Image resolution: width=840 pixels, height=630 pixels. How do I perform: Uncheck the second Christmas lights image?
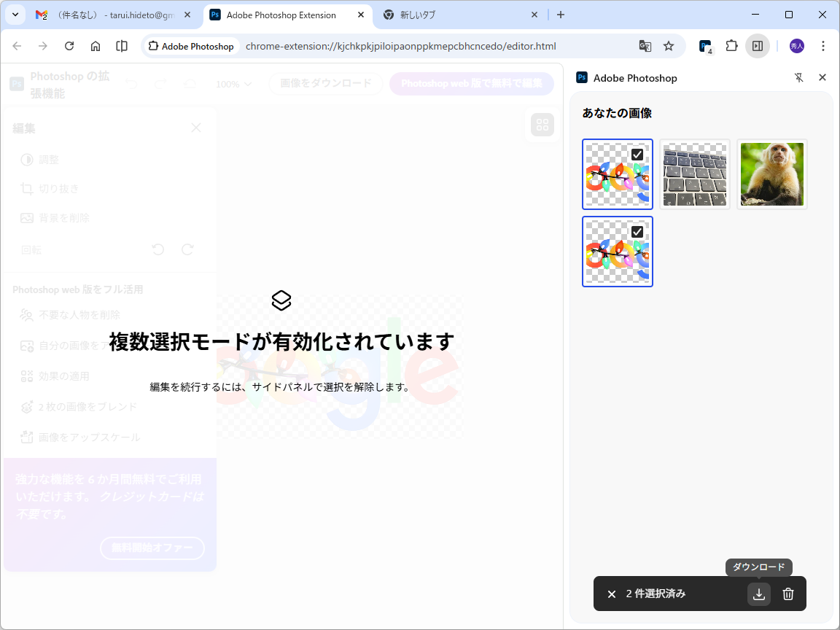pos(638,231)
